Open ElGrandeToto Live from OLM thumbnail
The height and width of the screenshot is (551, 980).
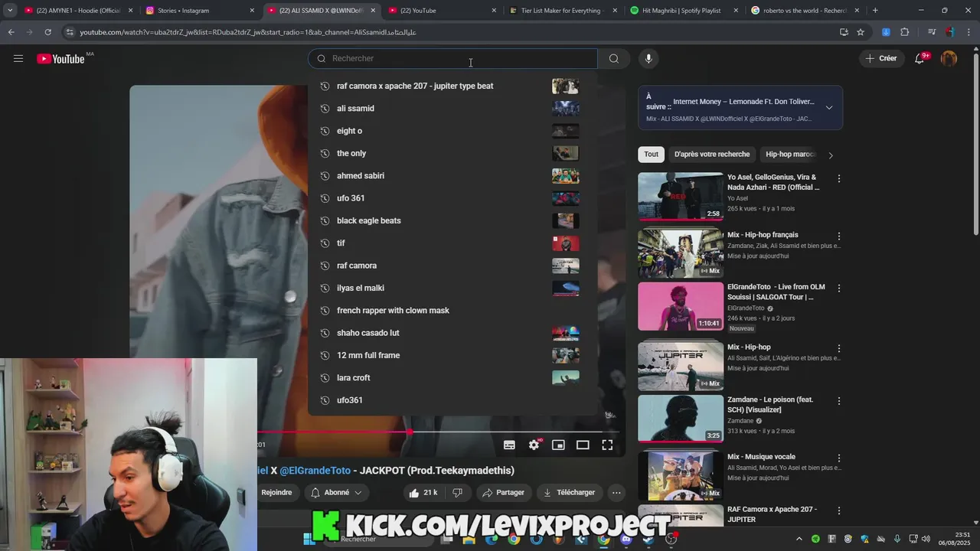tap(681, 306)
